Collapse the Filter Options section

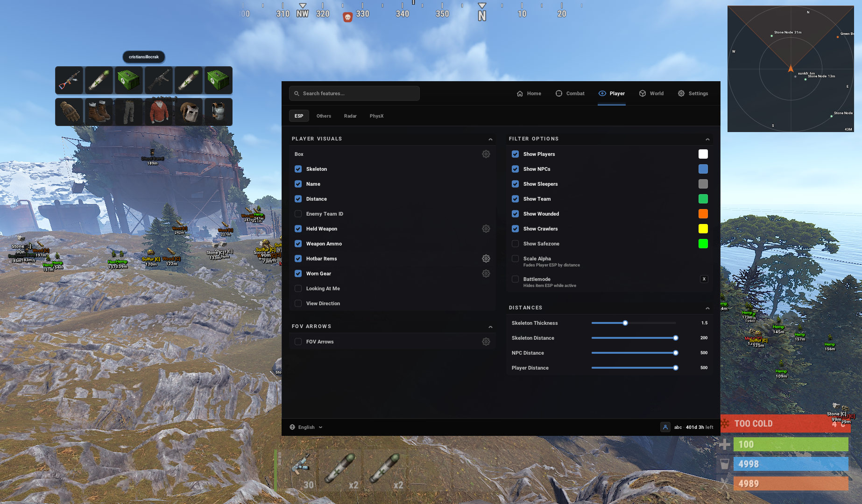707,139
